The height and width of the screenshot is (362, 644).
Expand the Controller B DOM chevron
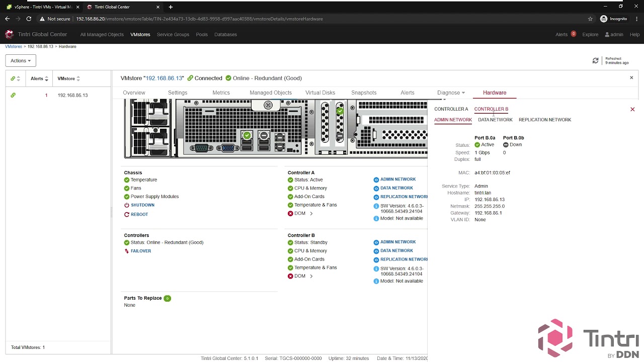pos(311,276)
